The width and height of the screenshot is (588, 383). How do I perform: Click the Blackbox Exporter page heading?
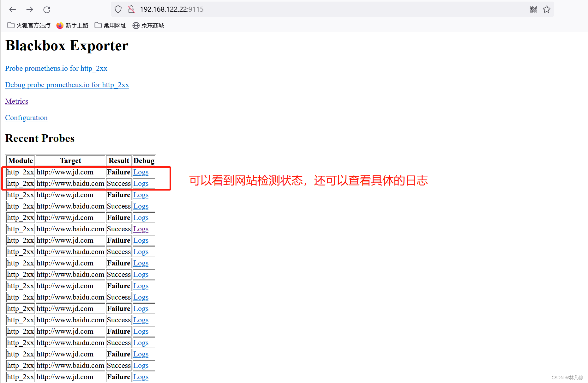coord(67,46)
